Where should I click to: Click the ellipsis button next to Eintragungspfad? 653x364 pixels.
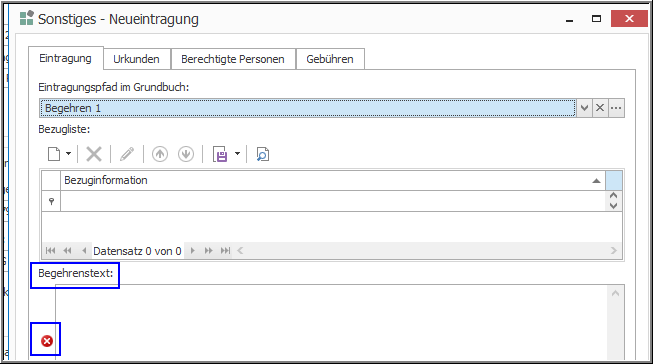click(616, 108)
